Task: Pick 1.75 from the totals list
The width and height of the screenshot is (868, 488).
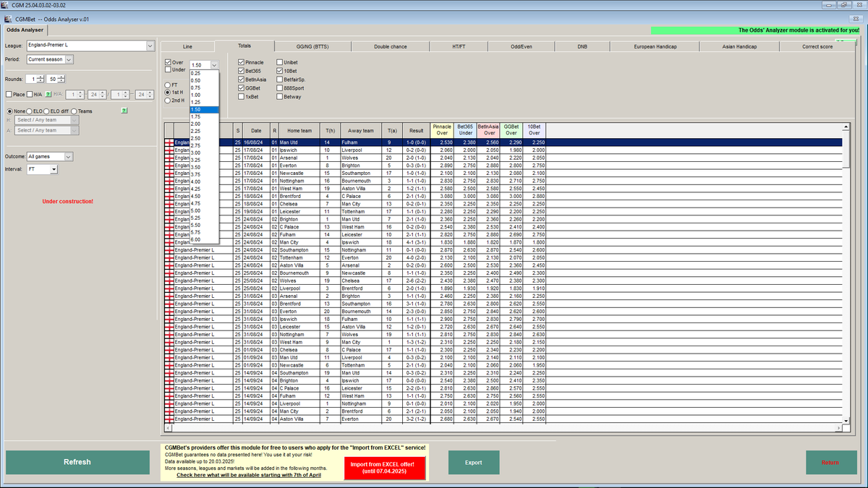Action: click(204, 116)
